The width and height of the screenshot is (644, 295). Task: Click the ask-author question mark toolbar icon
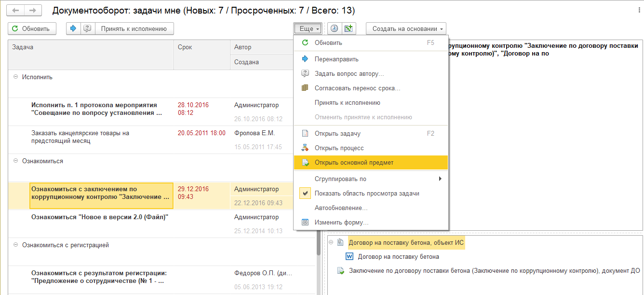87,28
